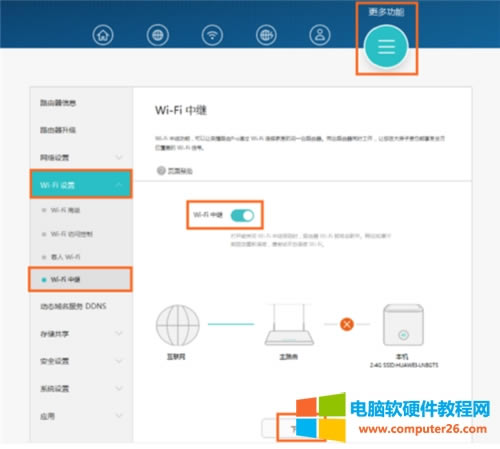Open 路由器信息 in the sidebar
This screenshot has height=449, width=500.
(x=58, y=103)
